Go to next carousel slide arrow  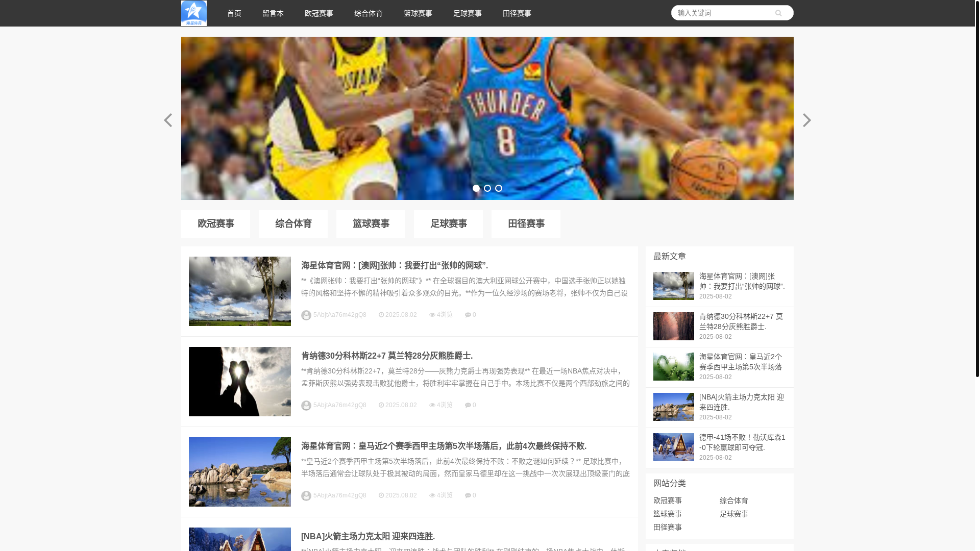tap(806, 120)
